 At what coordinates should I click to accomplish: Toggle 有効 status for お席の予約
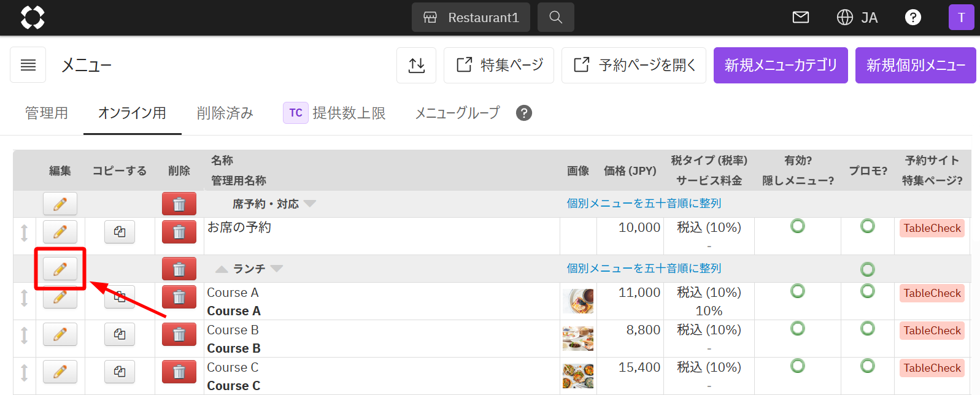(x=798, y=226)
